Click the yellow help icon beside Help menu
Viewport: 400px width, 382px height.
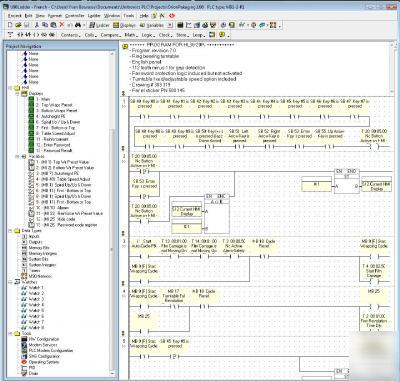pyautogui.click(x=154, y=16)
